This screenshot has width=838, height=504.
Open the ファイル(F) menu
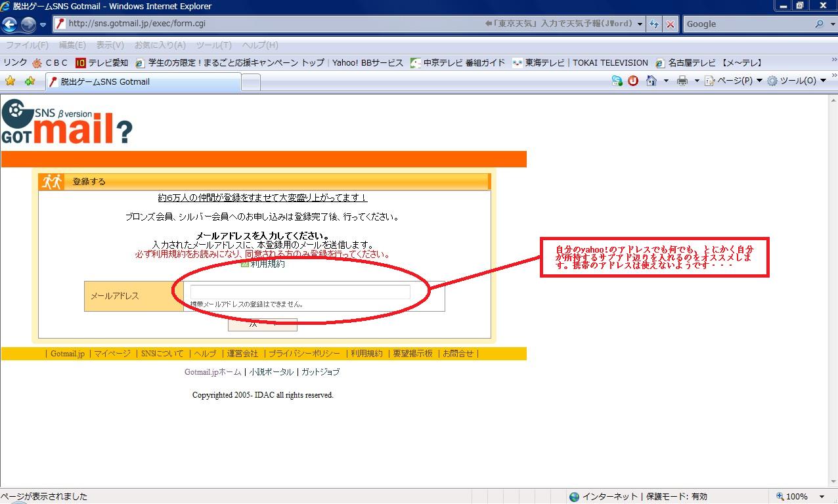tap(27, 45)
